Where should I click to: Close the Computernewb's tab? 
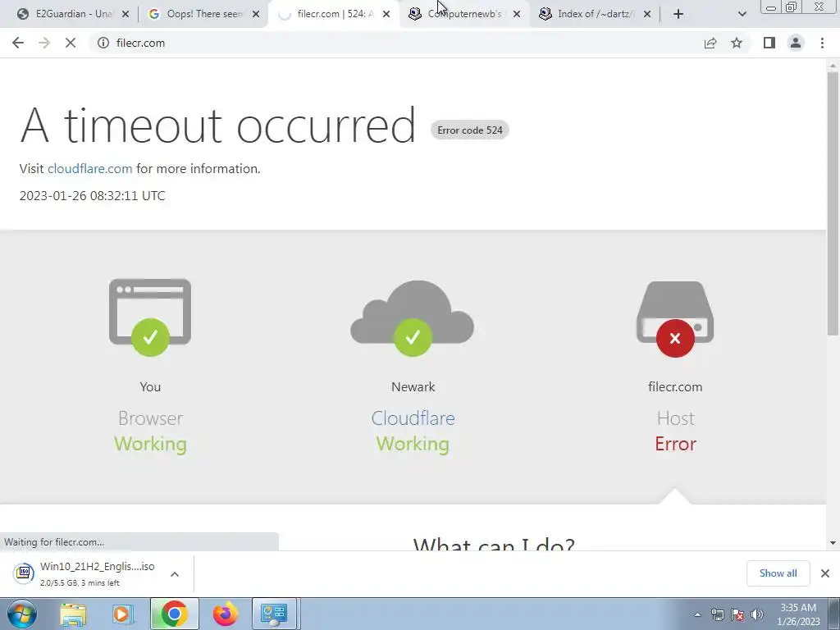click(517, 14)
